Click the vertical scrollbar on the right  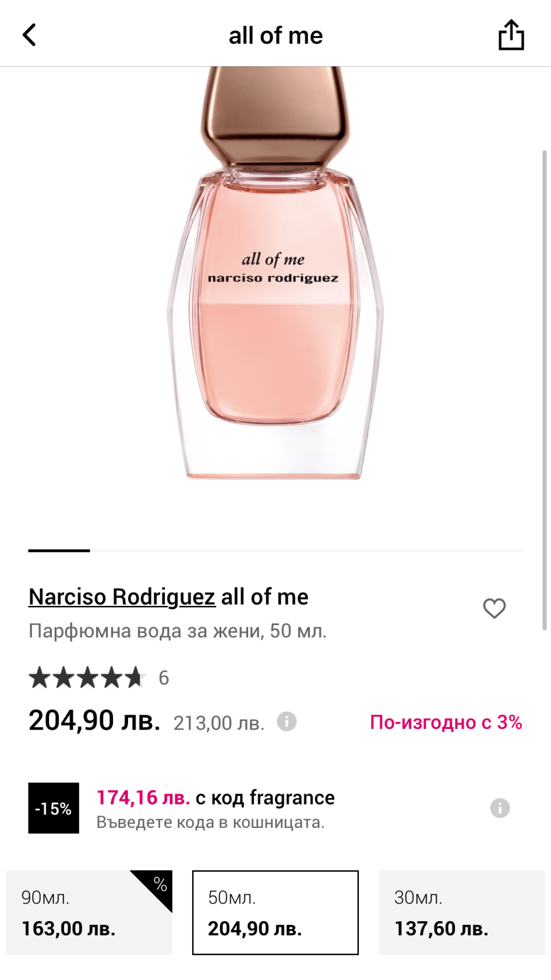pyautogui.click(x=545, y=390)
